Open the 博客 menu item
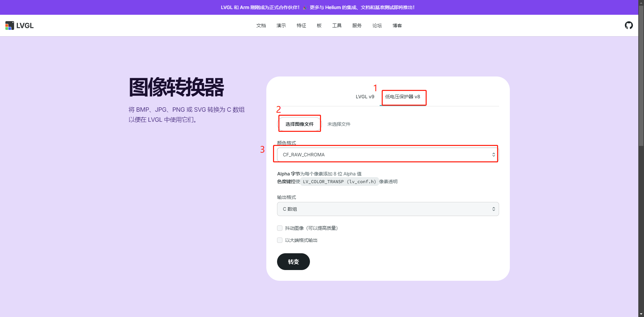Viewport: 644px width, 317px height. coord(397,25)
